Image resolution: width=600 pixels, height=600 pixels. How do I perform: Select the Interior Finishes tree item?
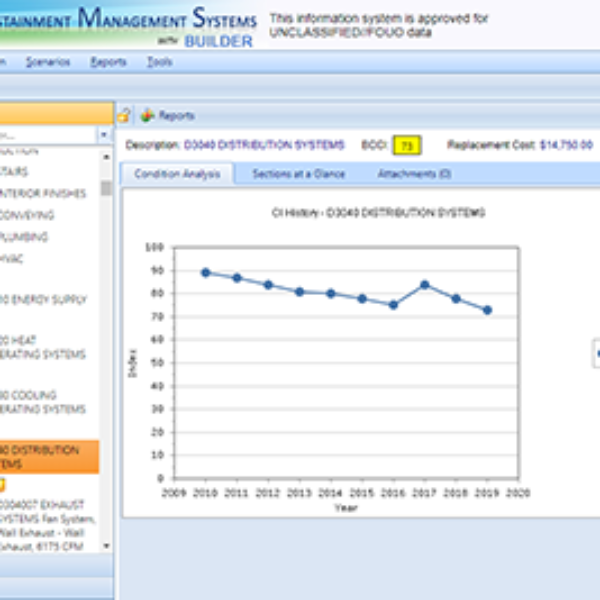pyautogui.click(x=43, y=193)
